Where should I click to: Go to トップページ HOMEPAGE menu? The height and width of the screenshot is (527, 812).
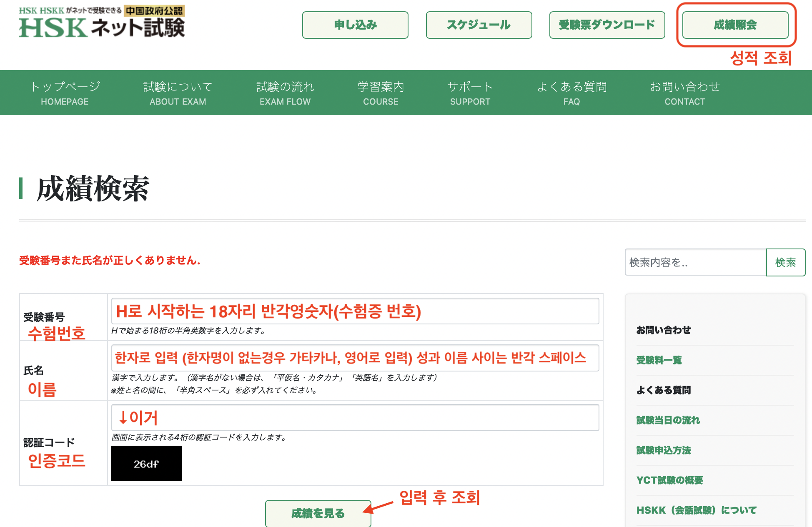point(65,93)
